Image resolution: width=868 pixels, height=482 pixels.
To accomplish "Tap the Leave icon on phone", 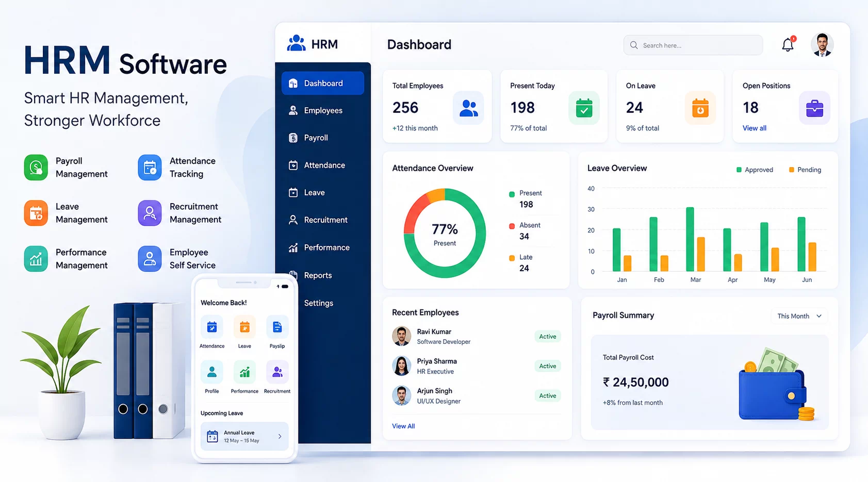I will tap(244, 327).
